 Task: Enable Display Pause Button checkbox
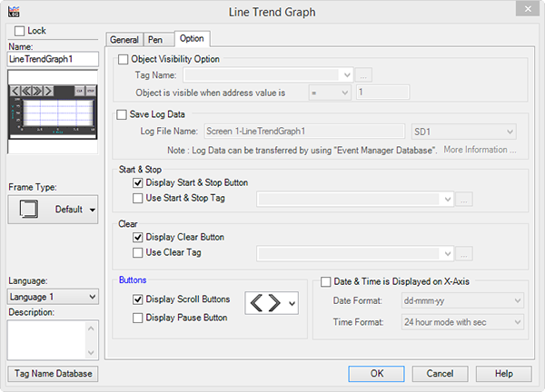coord(138,318)
